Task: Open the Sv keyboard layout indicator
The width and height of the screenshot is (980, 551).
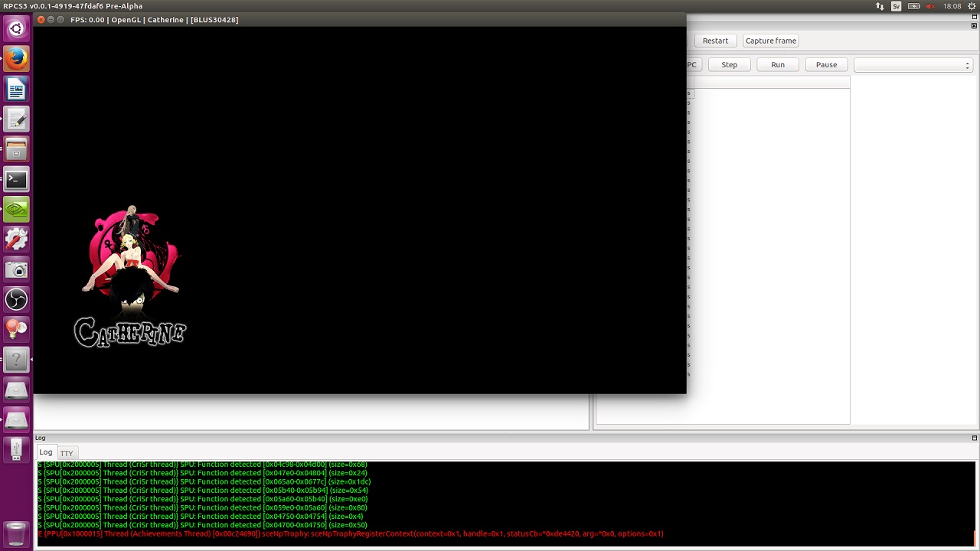Action: click(x=897, y=6)
